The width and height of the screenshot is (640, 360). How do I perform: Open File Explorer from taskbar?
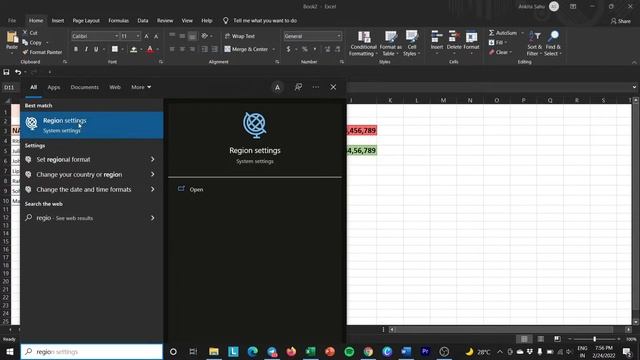(x=213, y=351)
